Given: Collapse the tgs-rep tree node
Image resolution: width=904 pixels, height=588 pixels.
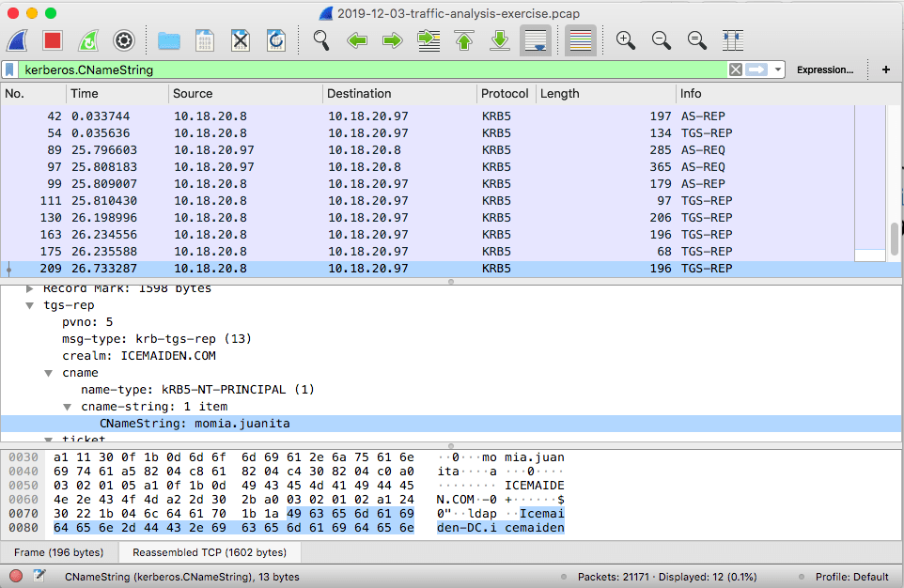Looking at the screenshot, I should pos(29,305).
